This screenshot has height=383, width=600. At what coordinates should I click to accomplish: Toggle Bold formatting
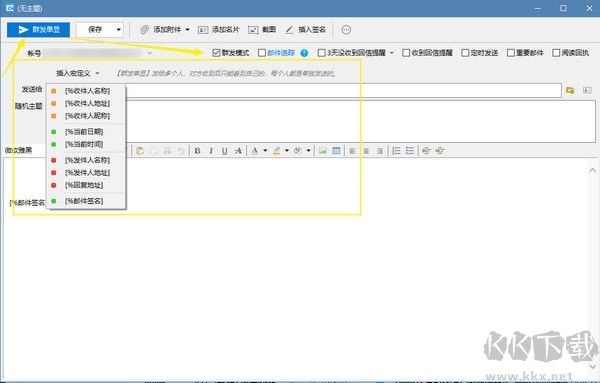click(x=197, y=151)
